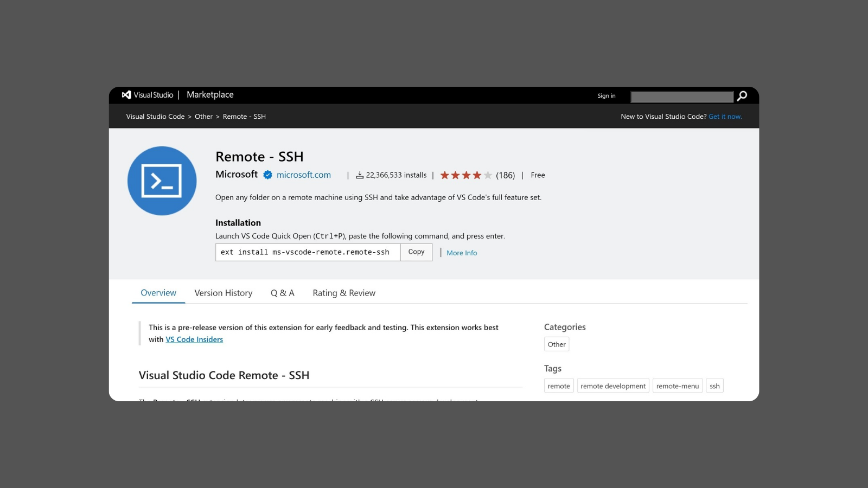Click the Visual Studio logo icon
Image resolution: width=868 pixels, height=488 pixels.
pyautogui.click(x=126, y=95)
